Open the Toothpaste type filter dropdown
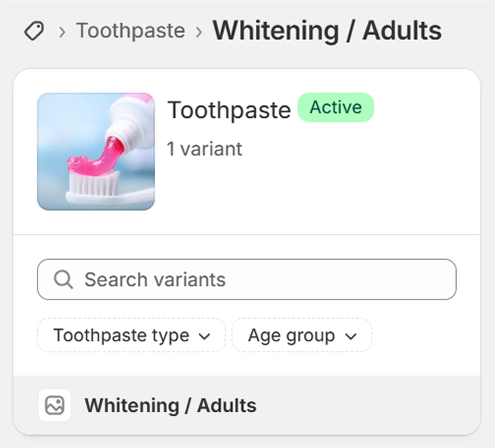This screenshot has width=495, height=448. [x=131, y=335]
